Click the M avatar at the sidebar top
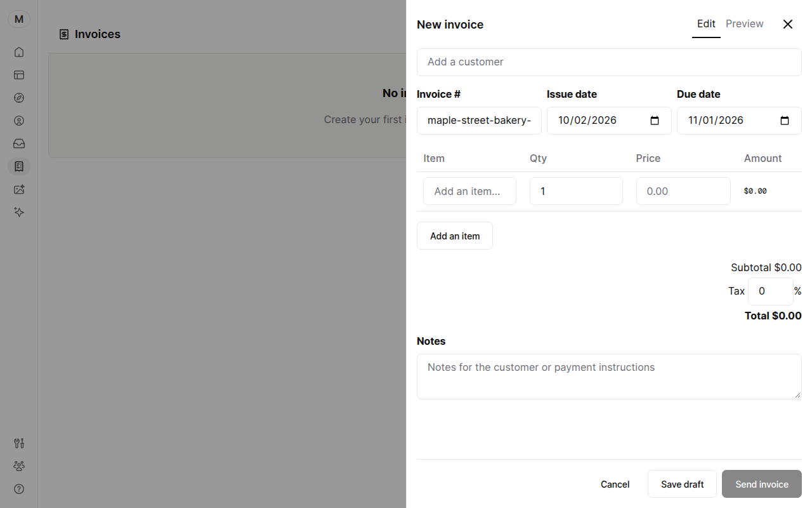The height and width of the screenshot is (508, 812). [19, 19]
